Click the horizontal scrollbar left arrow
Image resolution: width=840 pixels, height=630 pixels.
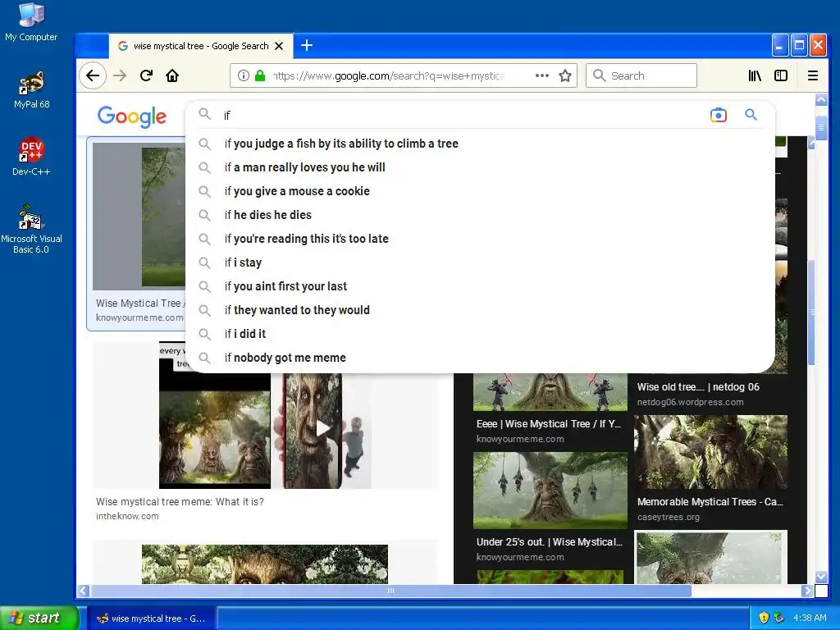click(x=83, y=591)
